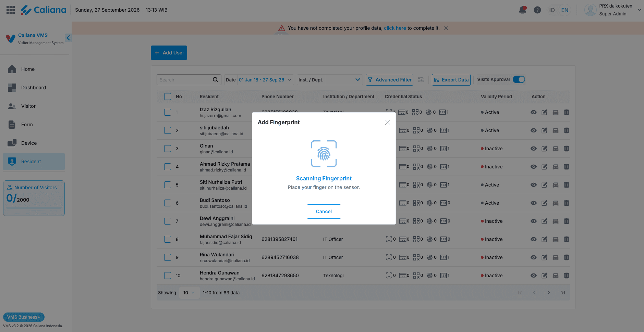This screenshot has height=332, width=644.
Task: Follow the 'click here' profile link
Action: (x=395, y=28)
